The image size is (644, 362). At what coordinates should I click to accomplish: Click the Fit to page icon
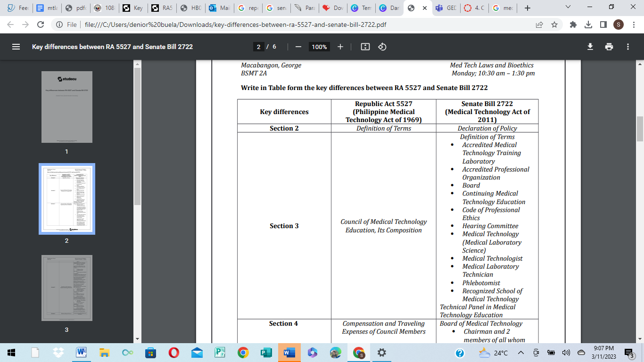365,47
